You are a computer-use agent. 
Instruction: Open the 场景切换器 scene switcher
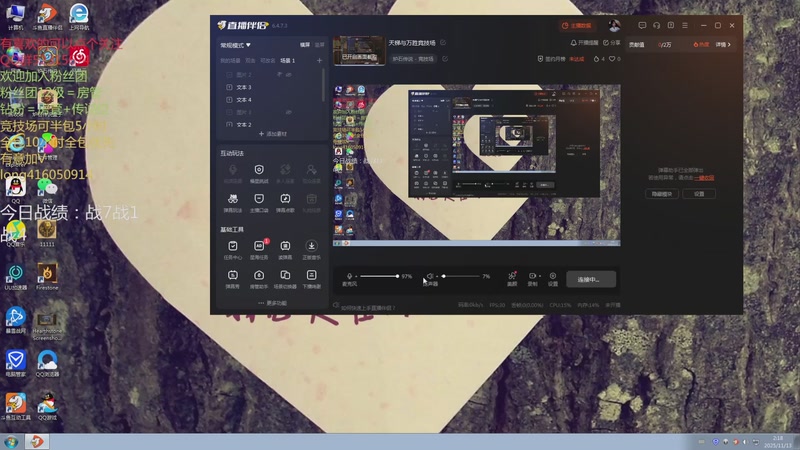coord(285,279)
